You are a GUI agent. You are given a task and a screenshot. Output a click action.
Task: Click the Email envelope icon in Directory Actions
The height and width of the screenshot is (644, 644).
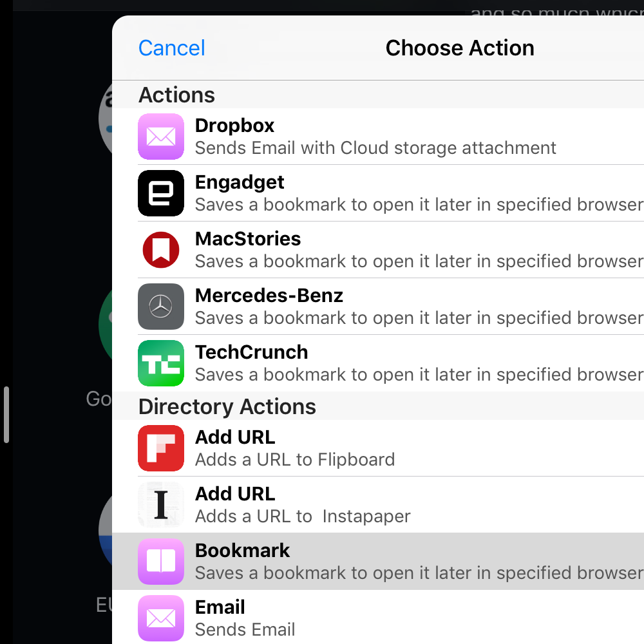(161, 618)
